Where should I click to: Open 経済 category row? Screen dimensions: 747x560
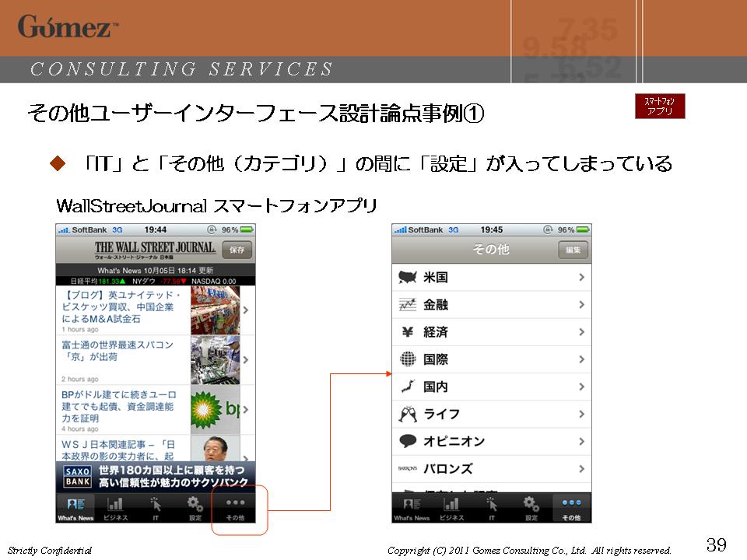(491, 332)
